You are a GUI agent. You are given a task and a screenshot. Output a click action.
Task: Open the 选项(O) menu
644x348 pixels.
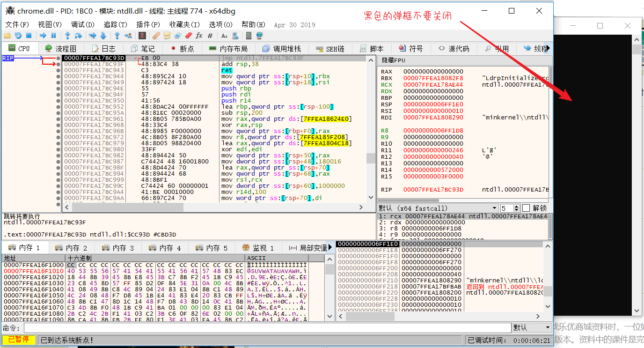tap(220, 24)
